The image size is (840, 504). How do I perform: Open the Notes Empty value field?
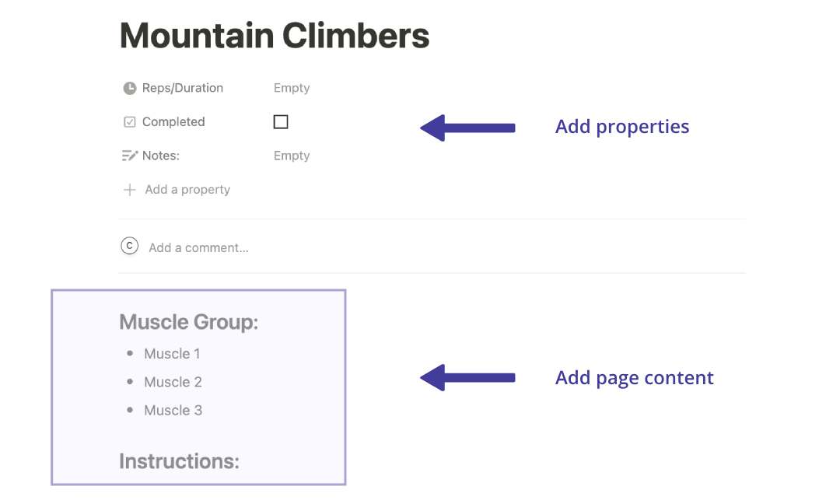(291, 156)
